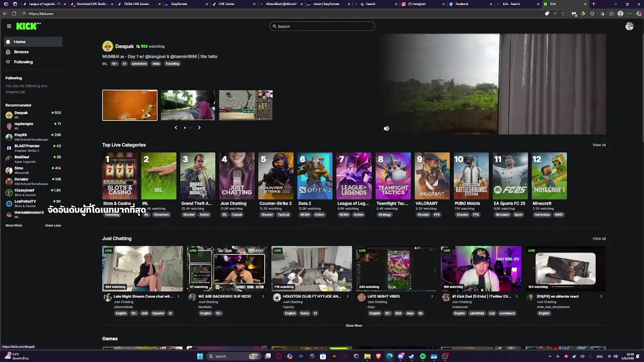Open LosPollosTV in recommended channels
The height and width of the screenshot is (362, 644).
coord(33,203)
